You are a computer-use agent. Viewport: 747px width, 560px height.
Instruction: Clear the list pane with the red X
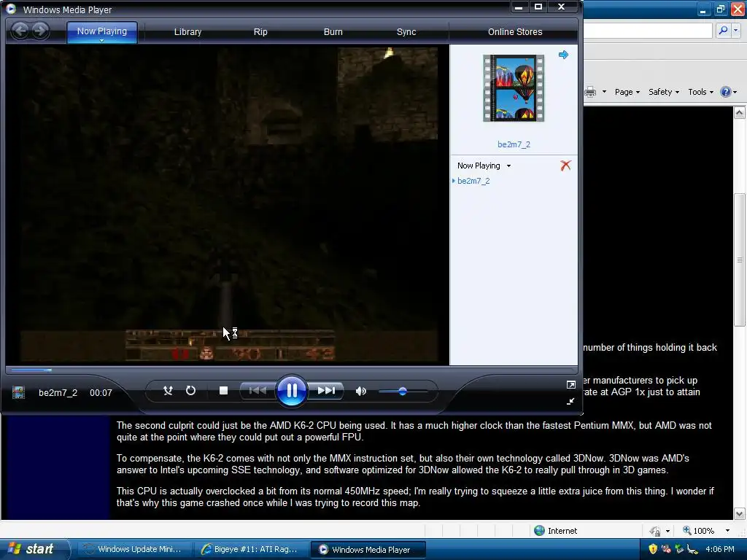(565, 166)
